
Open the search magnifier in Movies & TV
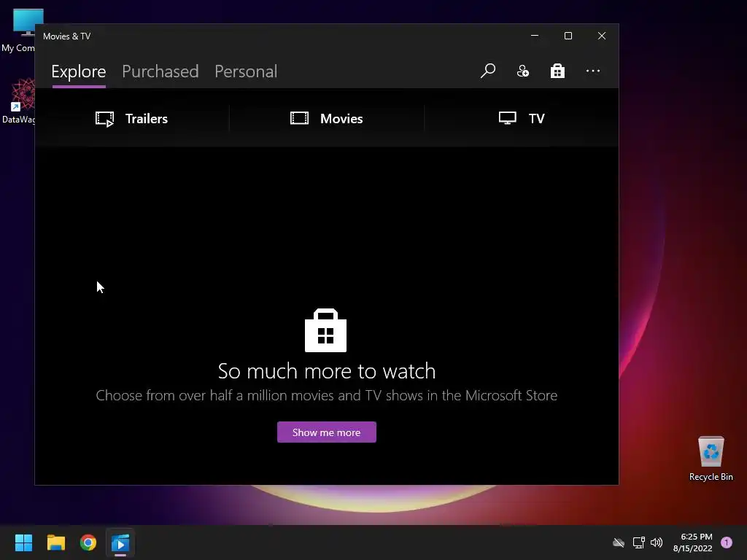(488, 71)
